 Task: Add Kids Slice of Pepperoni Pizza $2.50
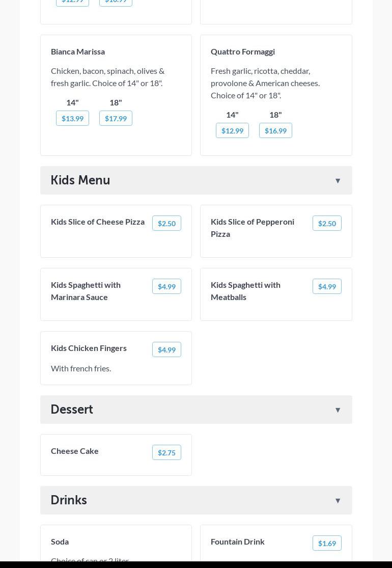click(x=327, y=223)
